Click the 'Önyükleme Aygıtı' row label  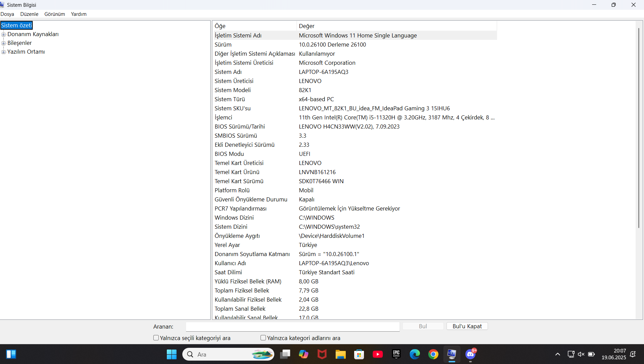237,236
